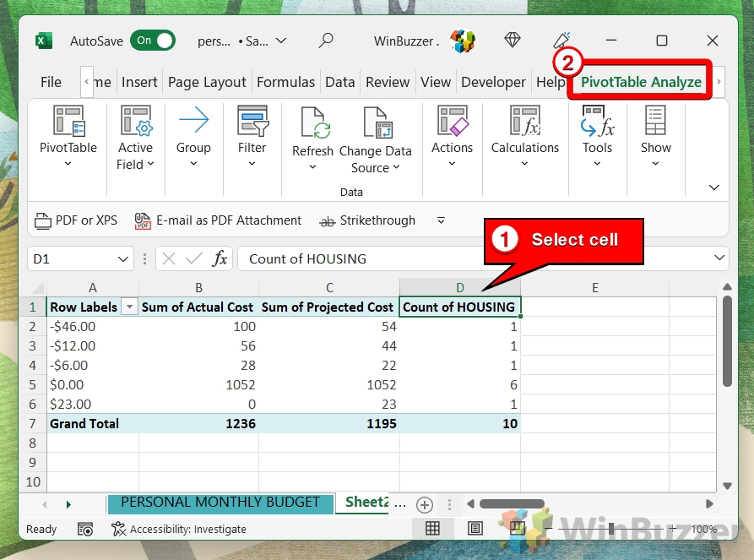This screenshot has height=560, width=754.
Task: Turn off AutoSave toggle
Action: tap(153, 41)
